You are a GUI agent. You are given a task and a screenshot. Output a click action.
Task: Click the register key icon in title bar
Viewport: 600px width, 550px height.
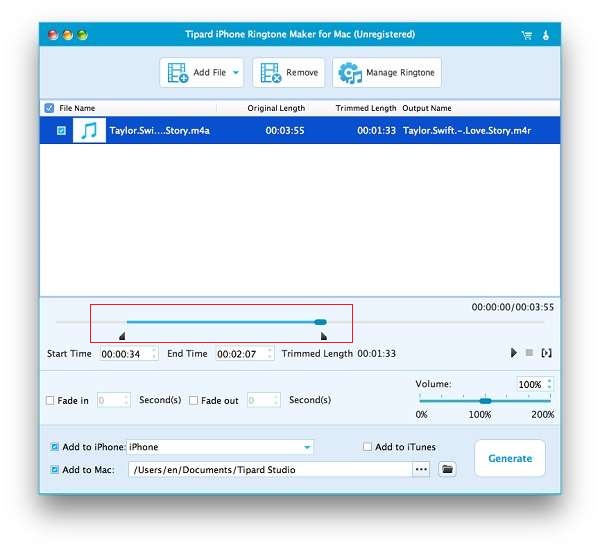pyautogui.click(x=546, y=35)
